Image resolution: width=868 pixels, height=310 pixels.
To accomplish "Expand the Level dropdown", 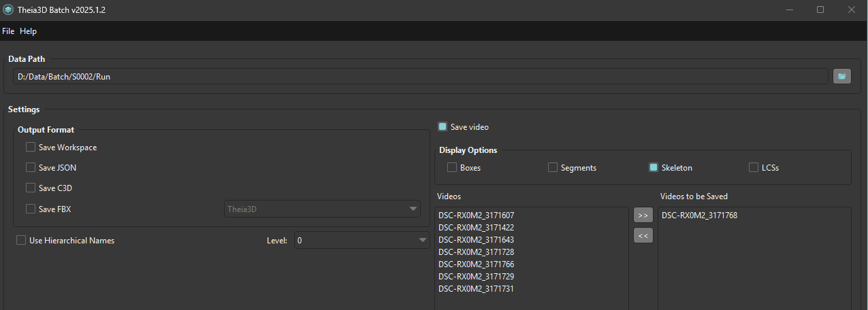I will coord(361,240).
